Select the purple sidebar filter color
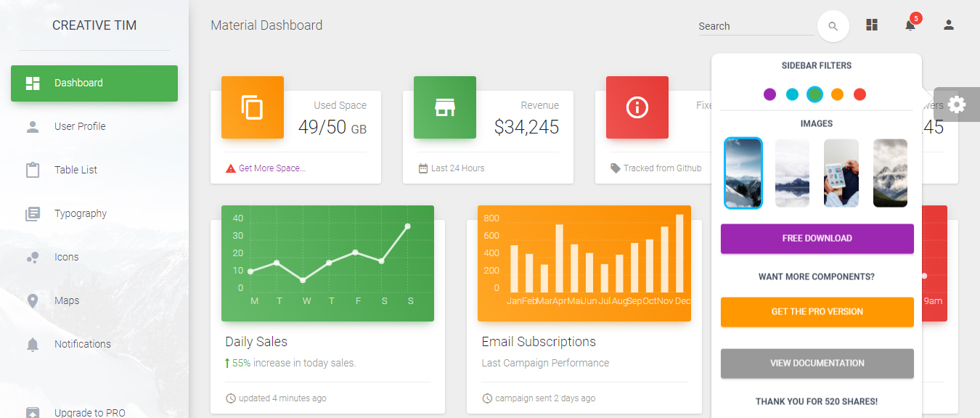The height and width of the screenshot is (418, 980). click(770, 94)
